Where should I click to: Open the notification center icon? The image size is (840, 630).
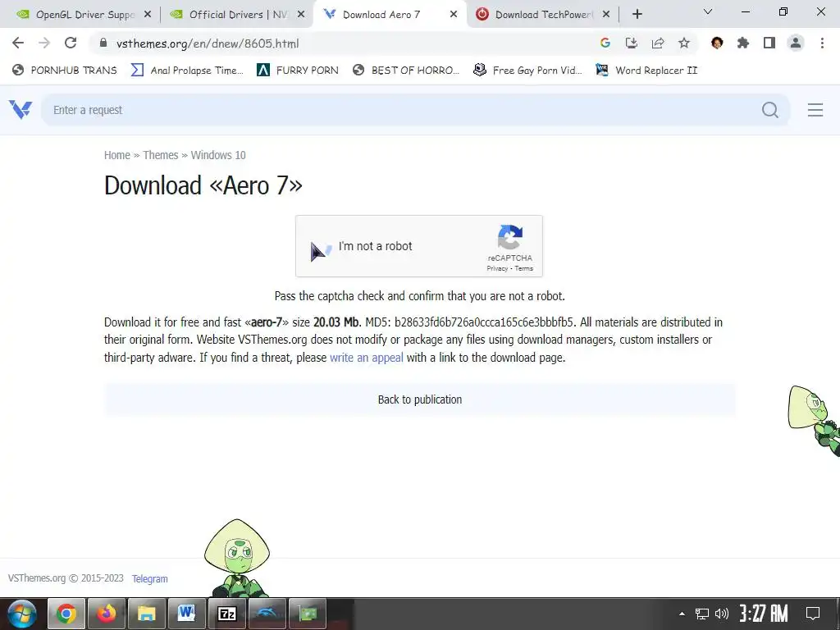coord(813,614)
